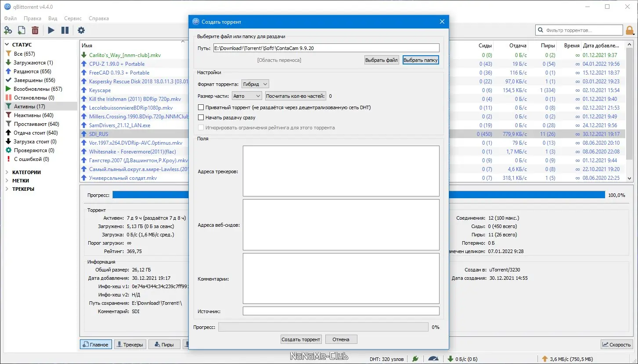
Task: Click the upload speed indicator in status bar
Action: point(567,359)
